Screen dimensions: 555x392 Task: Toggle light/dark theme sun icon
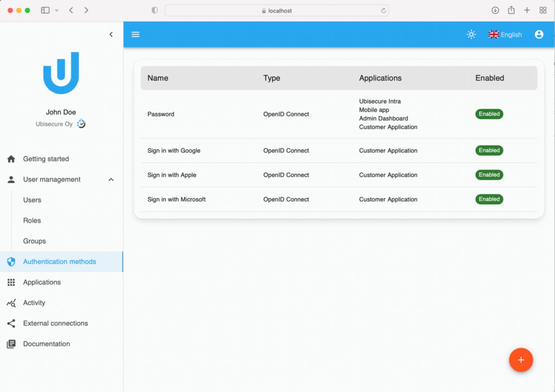(x=471, y=34)
